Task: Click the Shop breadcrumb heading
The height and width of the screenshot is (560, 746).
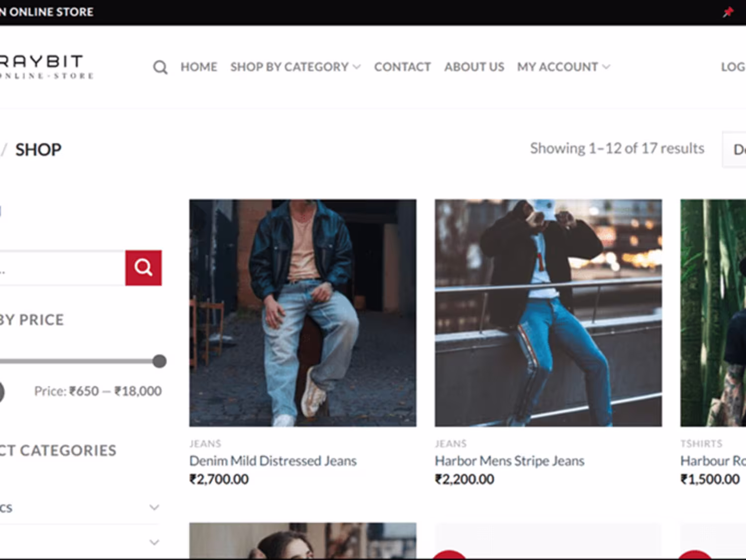Action: pos(38,150)
